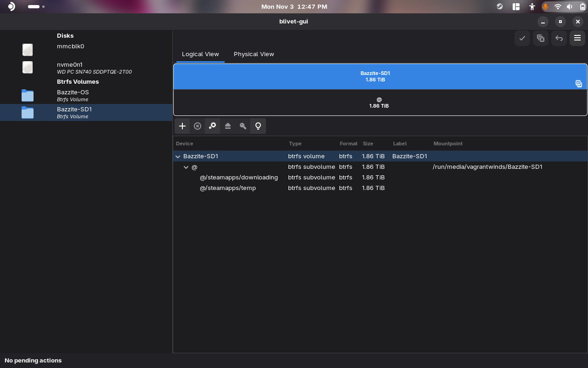Click the add new device plus icon
This screenshot has height=368, width=588.
(x=182, y=126)
